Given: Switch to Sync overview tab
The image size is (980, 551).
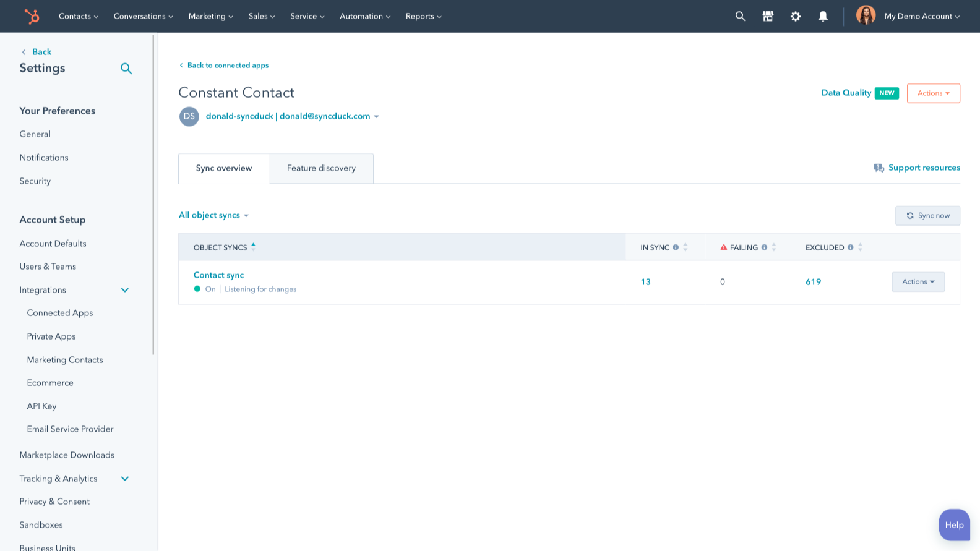Looking at the screenshot, I should click(224, 168).
